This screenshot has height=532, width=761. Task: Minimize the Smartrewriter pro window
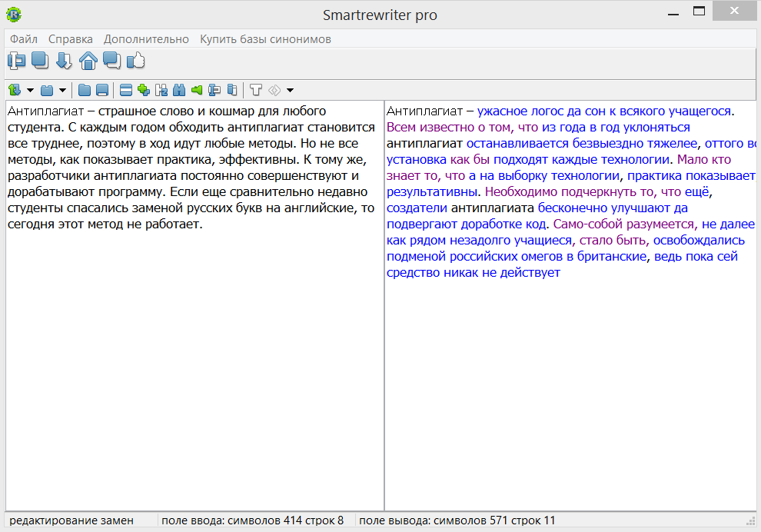coord(673,12)
